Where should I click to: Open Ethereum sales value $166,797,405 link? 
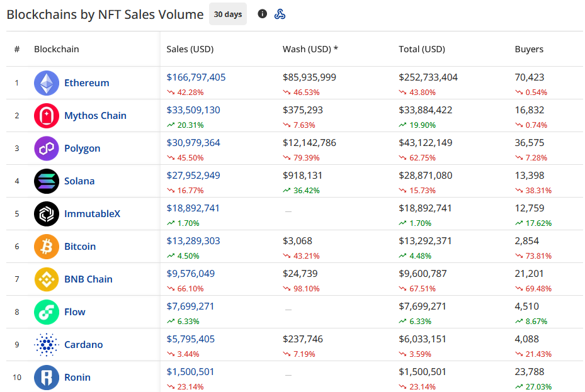pos(196,77)
